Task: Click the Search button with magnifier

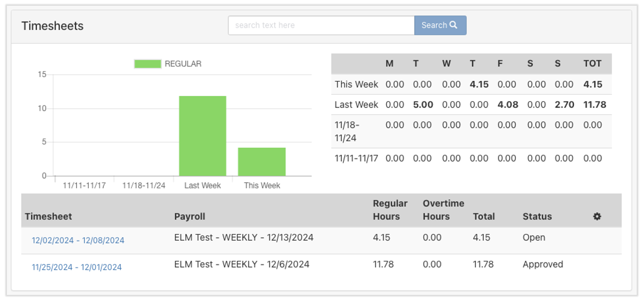Action: click(440, 25)
